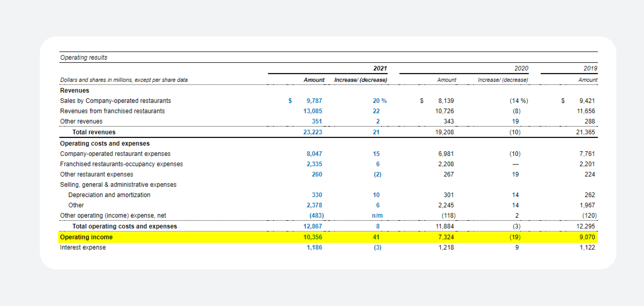Select 'Franchised restaurants-occupancy expenses' label

pos(122,164)
